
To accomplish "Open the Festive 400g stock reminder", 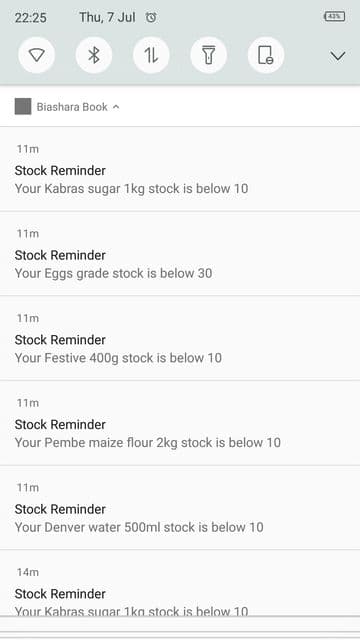I will [x=180, y=338].
